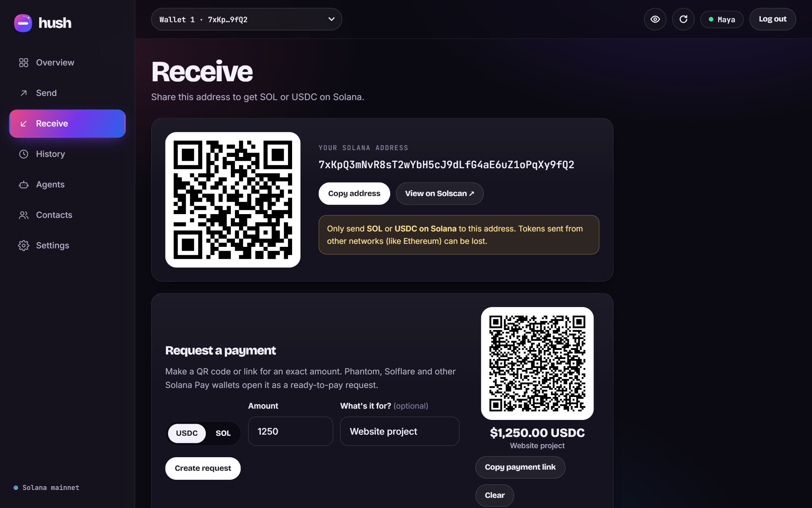This screenshot has width=812, height=508.
Task: Click the Receive arrow icon in sidebar
Action: coord(24,123)
